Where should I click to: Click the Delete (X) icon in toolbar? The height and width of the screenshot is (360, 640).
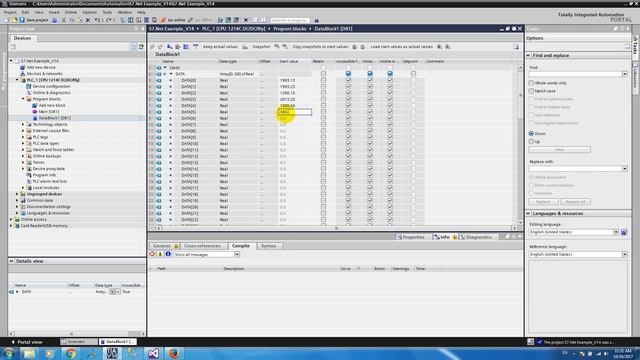pos(88,20)
